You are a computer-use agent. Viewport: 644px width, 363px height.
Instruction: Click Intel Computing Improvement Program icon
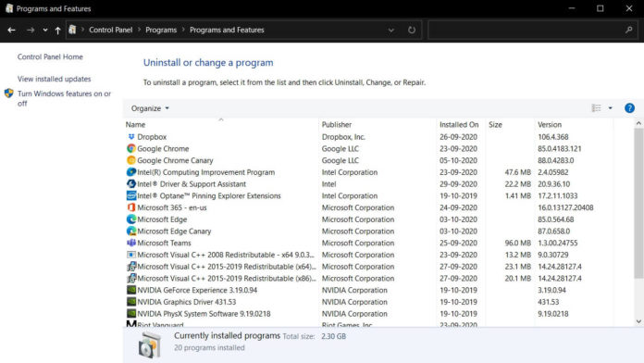[131, 172]
